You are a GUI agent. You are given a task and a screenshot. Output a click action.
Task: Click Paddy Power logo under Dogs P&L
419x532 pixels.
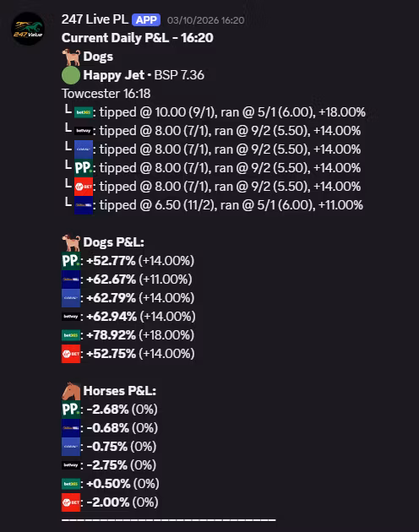tap(71, 261)
